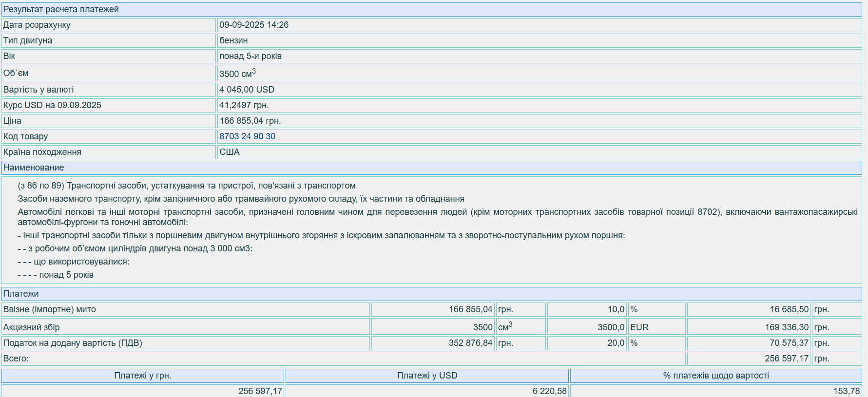Click the "Платежі у USD" column header
This screenshot has height=397, width=868.
pyautogui.click(x=427, y=376)
